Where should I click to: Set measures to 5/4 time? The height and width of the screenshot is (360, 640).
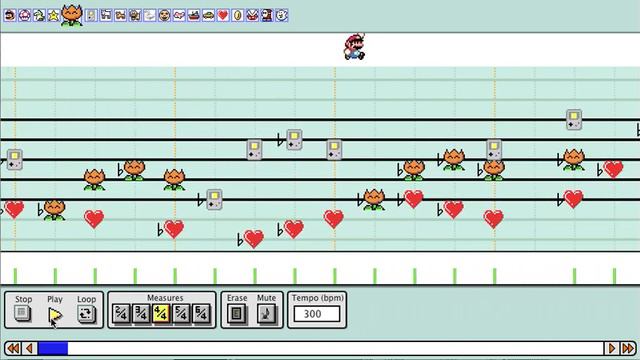181,314
